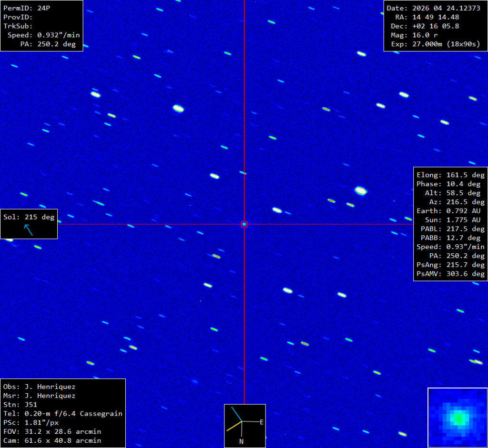Screen dimensions: 488x448
Task: Select the PermID 24P label
Action: [x=27, y=8]
